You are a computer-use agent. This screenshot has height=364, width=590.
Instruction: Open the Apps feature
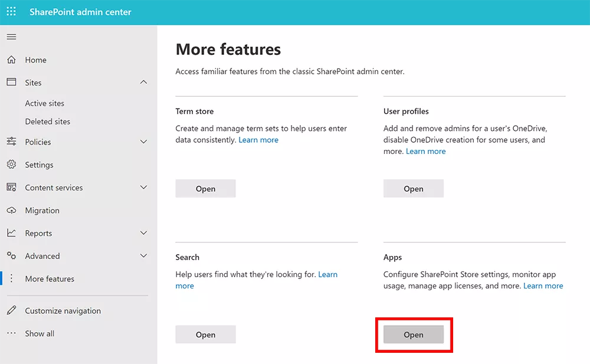click(x=414, y=335)
